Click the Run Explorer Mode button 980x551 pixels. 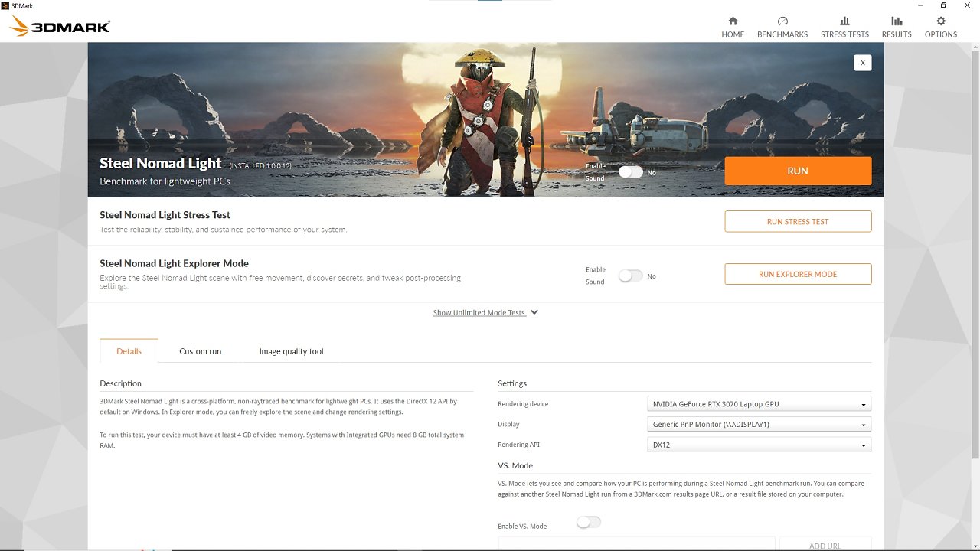798,274
